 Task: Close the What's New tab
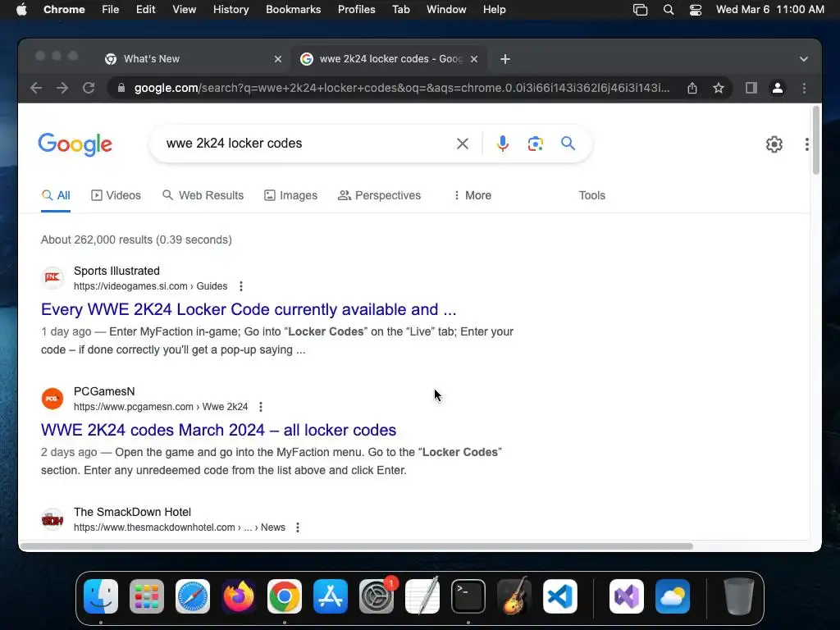coord(278,59)
